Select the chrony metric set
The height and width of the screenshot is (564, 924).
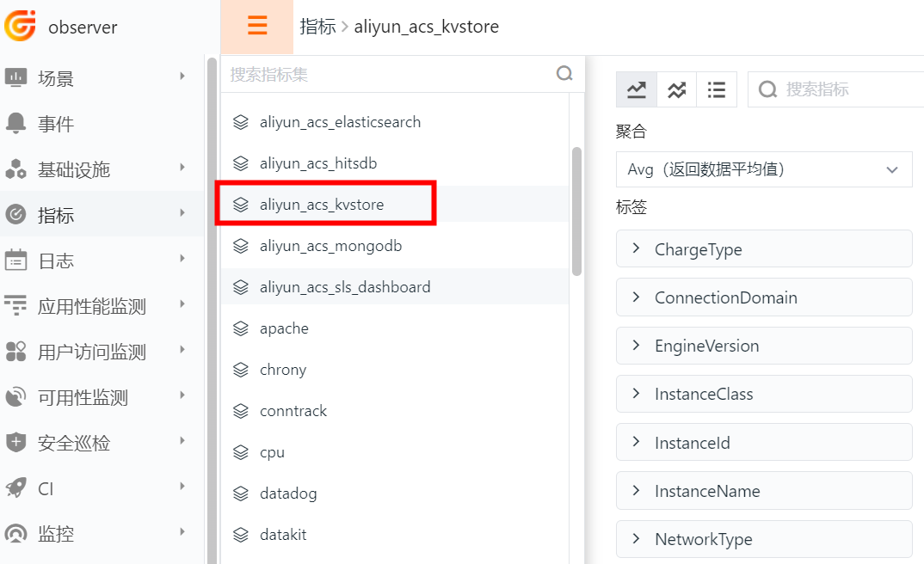point(395,369)
